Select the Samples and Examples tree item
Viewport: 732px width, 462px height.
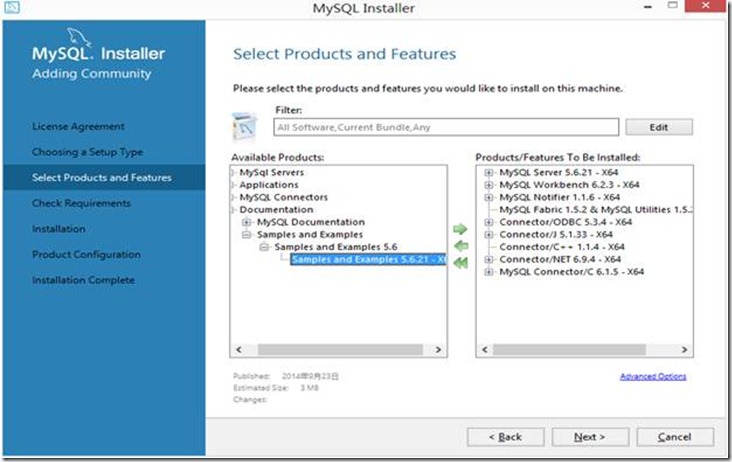tap(310, 235)
